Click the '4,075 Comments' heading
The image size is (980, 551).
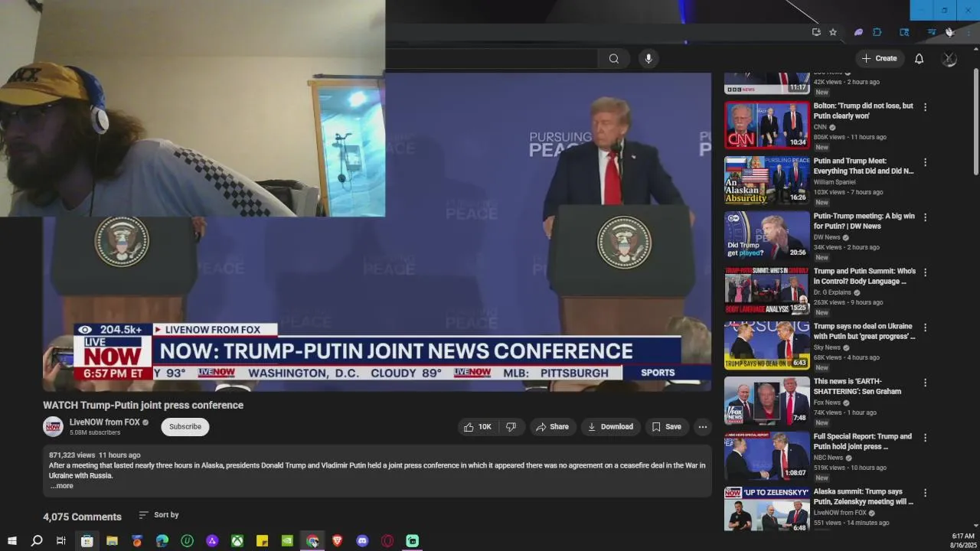coord(82,517)
